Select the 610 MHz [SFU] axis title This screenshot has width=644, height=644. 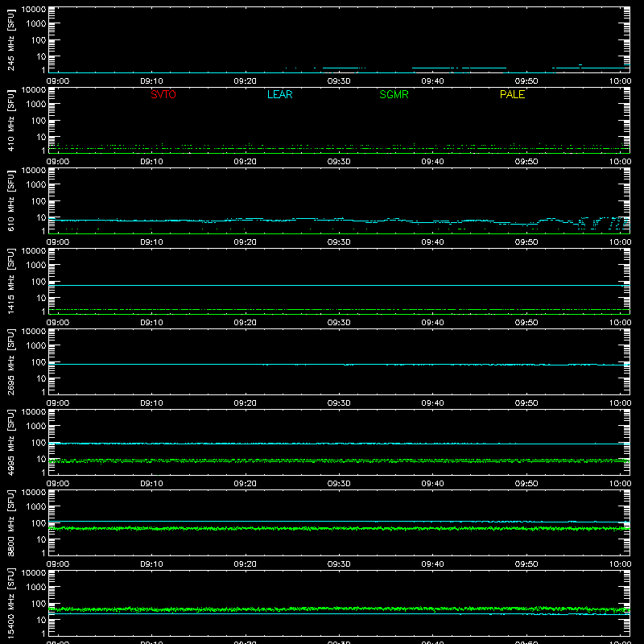(x=10, y=201)
